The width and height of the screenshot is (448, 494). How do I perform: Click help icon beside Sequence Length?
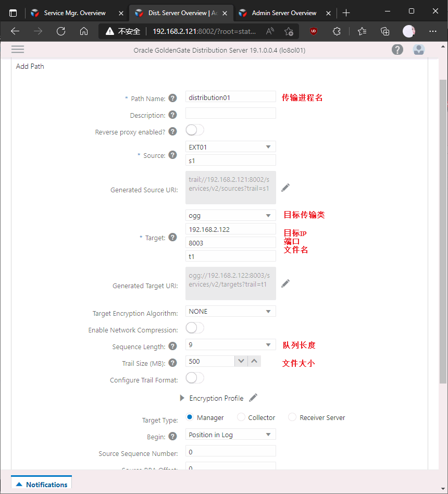[x=173, y=347]
